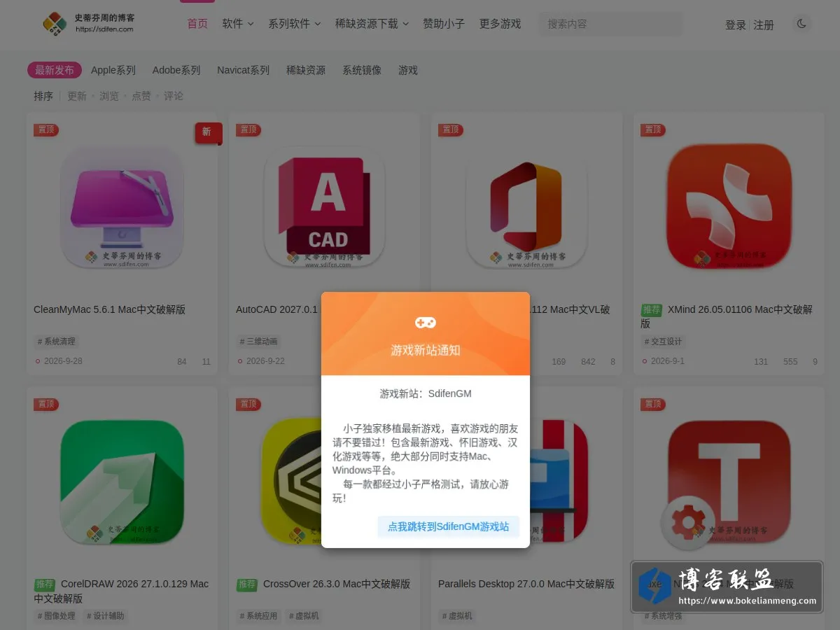Click date 2026-9-1 on XMind card
The image size is (840, 630).
[668, 361]
